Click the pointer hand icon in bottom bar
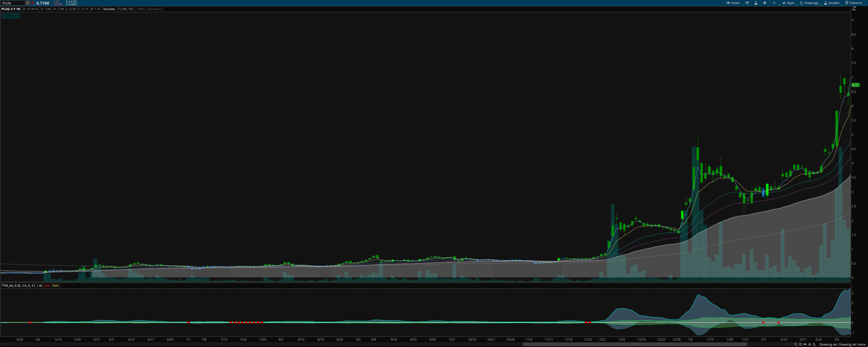868x347 pixels. [x=814, y=344]
